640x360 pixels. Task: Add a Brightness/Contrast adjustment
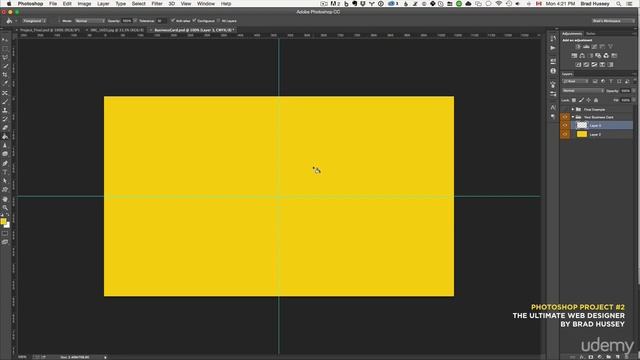[x=578, y=47]
